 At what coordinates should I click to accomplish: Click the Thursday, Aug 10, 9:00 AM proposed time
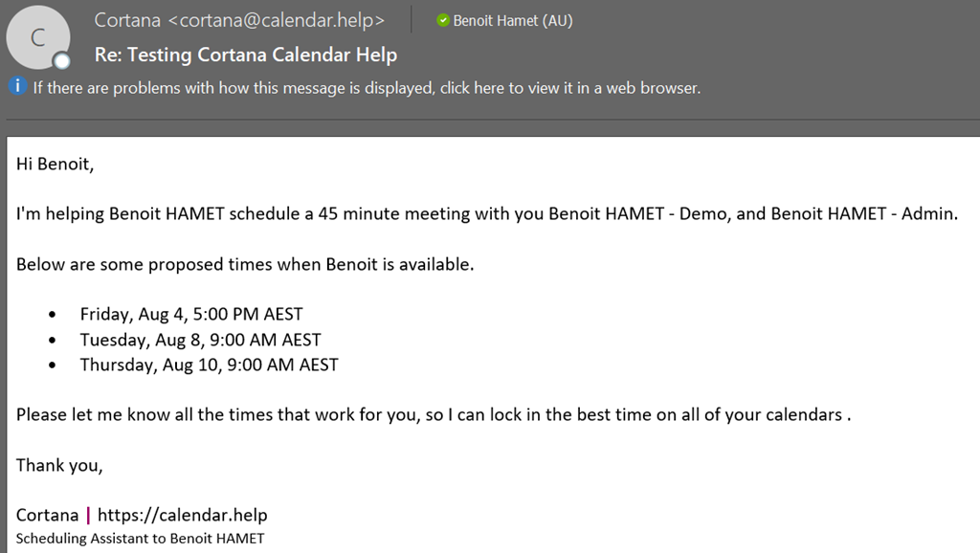tap(209, 365)
